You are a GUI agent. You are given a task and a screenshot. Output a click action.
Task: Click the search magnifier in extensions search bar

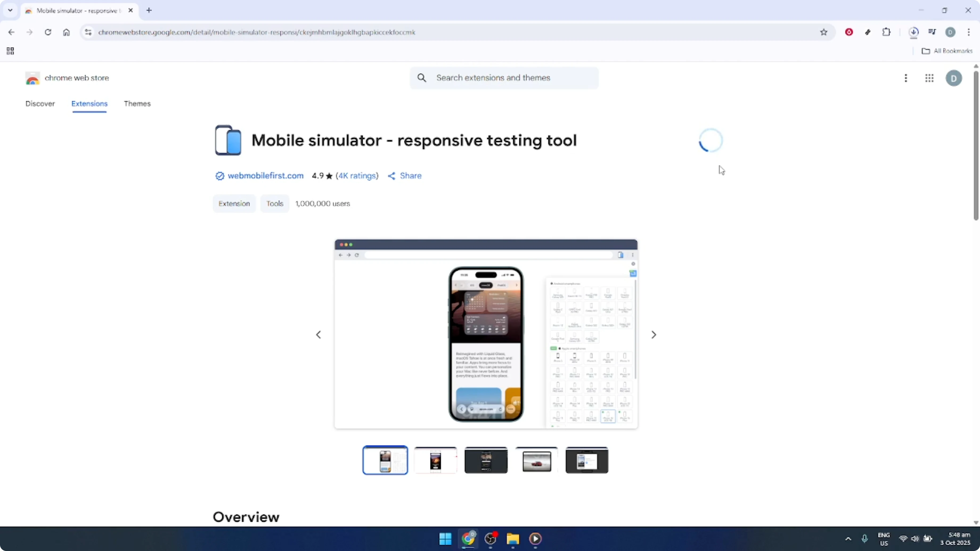click(422, 77)
